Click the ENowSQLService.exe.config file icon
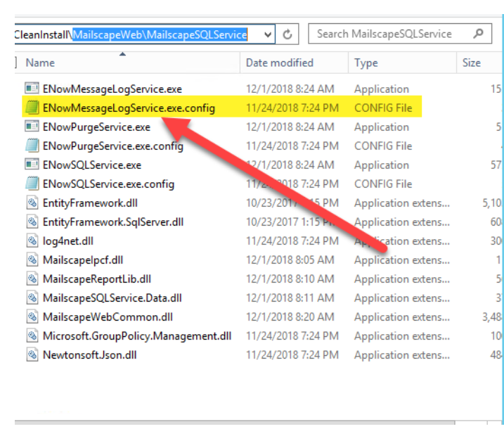 [x=32, y=184]
